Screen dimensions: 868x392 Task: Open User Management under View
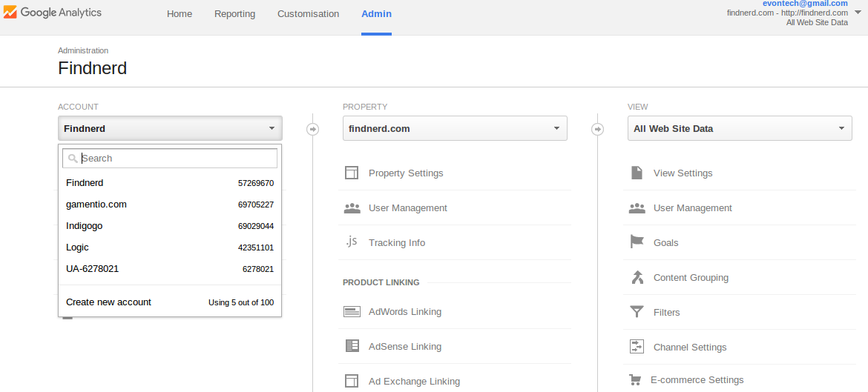click(692, 208)
